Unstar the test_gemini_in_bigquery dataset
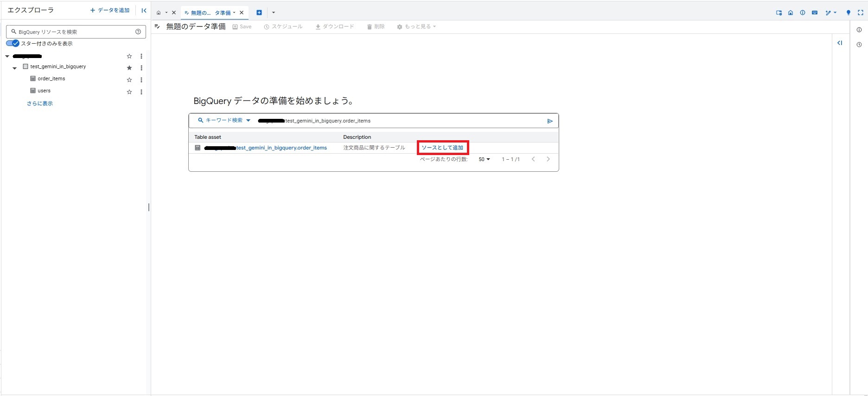This screenshot has height=396, width=868. pos(129,68)
